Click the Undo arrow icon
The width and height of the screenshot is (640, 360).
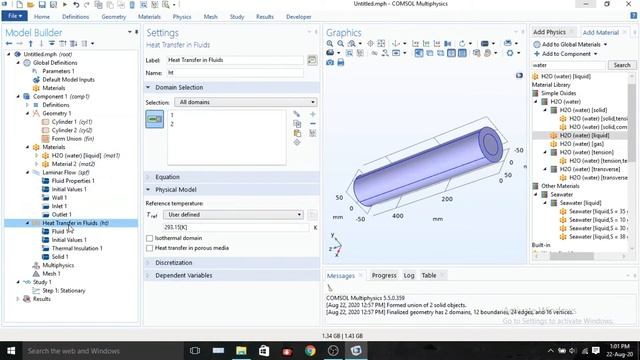click(x=76, y=4)
